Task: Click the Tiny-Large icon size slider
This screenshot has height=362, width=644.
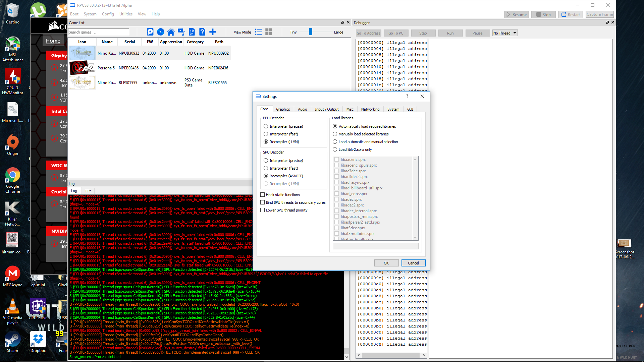Action: 311,32
